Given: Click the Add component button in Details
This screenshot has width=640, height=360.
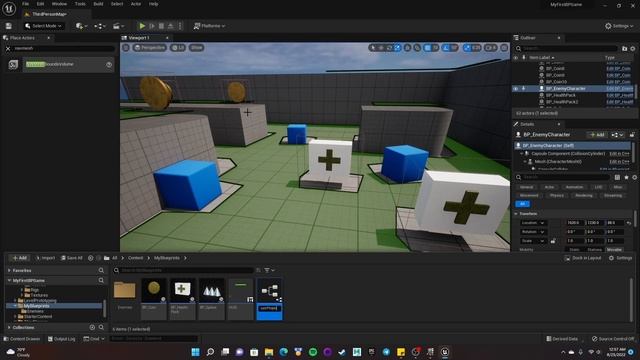Looking at the screenshot, I should tap(596, 135).
